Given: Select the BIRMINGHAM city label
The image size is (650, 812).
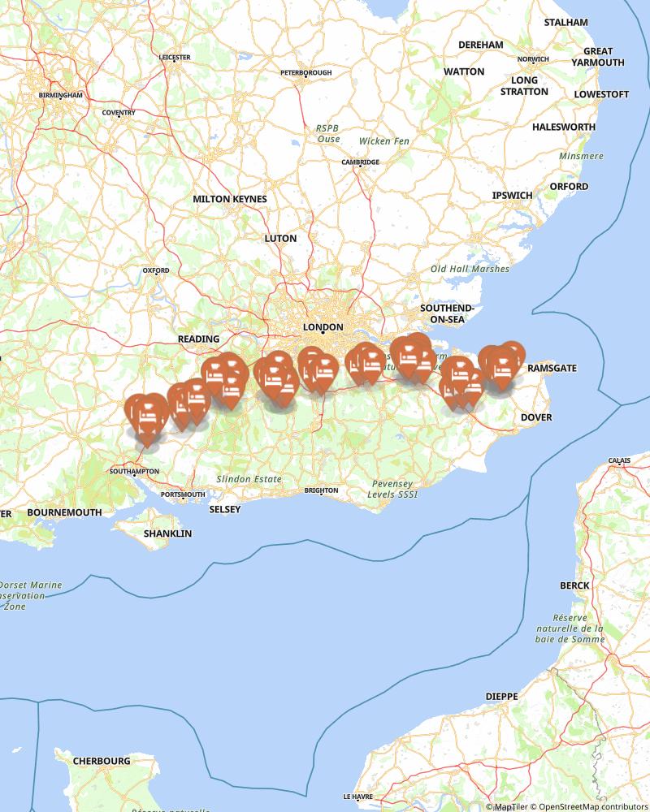Looking at the screenshot, I should (61, 95).
